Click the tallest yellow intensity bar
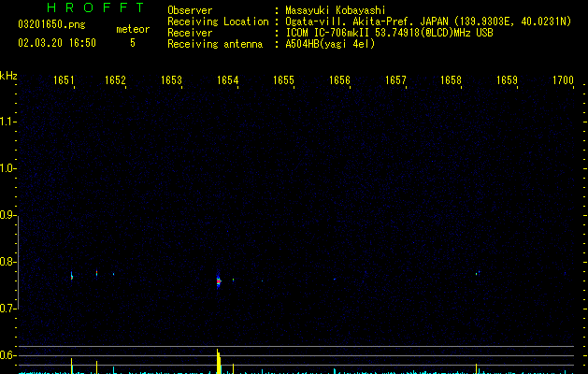Image resolution: width=588 pixels, height=374 pixels. pyautogui.click(x=219, y=361)
